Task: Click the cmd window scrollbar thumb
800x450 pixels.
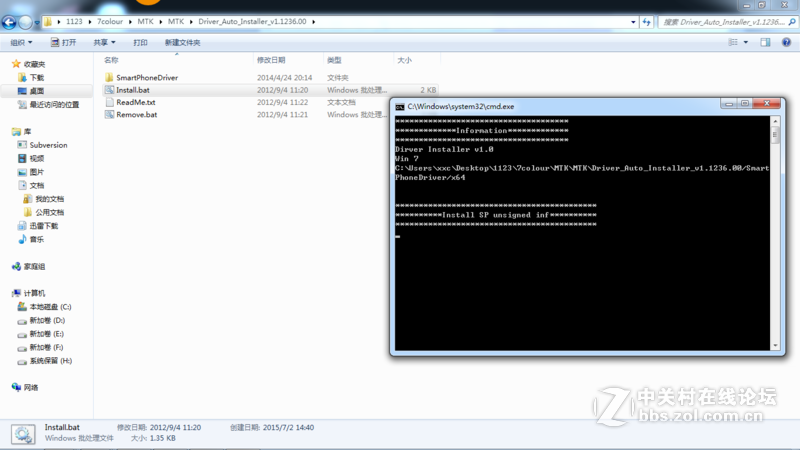Action: [x=776, y=135]
